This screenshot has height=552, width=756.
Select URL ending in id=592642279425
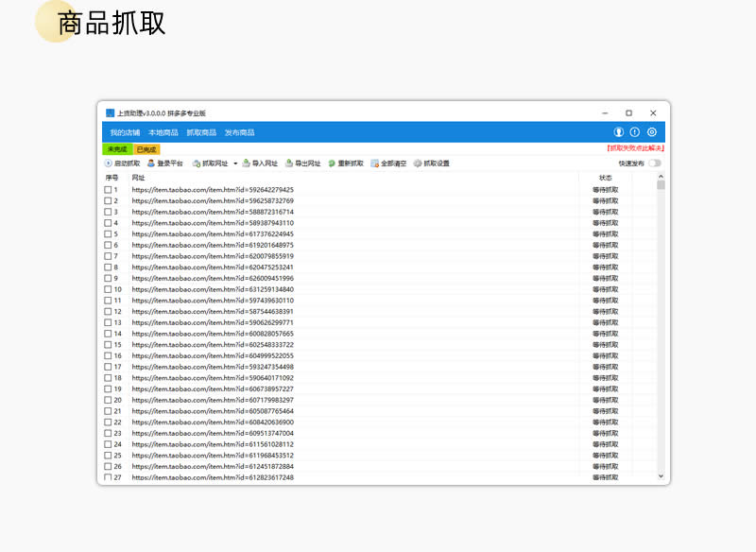coord(213,190)
